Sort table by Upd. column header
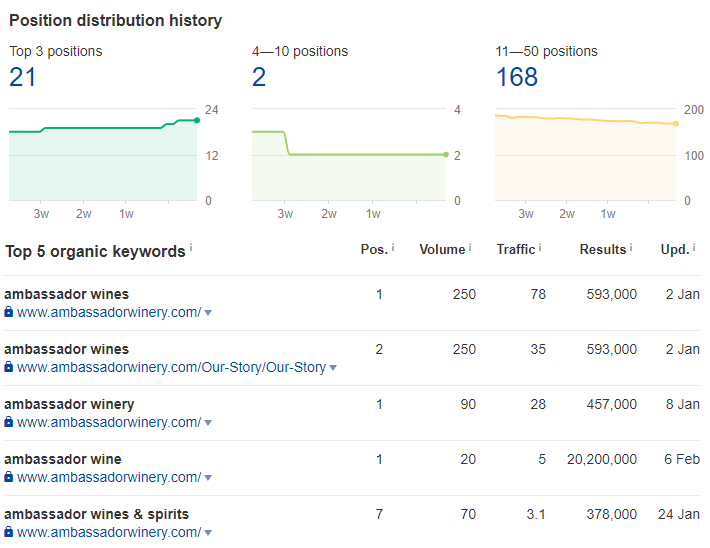Viewport: 710px width, 548px height. pos(675,250)
